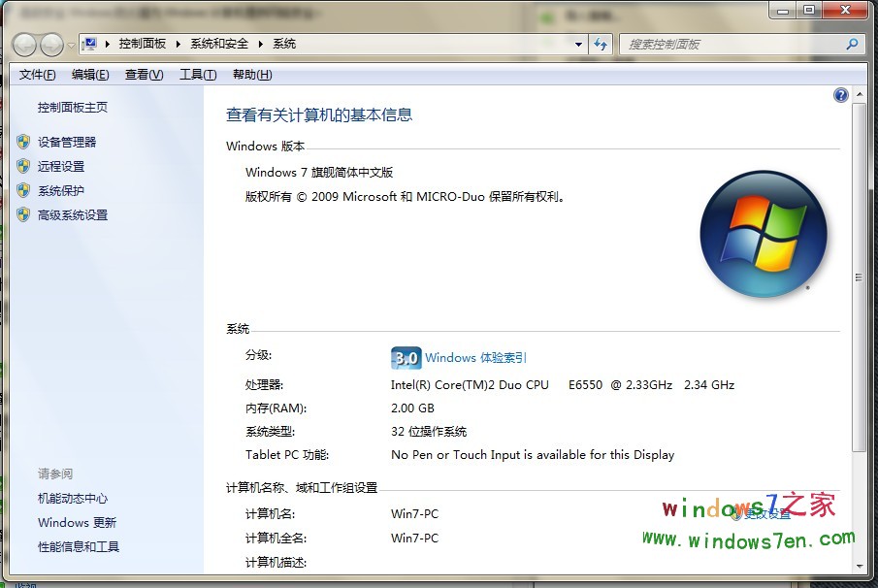Viewport: 878px width, 588px height.
Task: Click 'No Pen or Touch Input' text
Action: pyautogui.click(x=456, y=455)
